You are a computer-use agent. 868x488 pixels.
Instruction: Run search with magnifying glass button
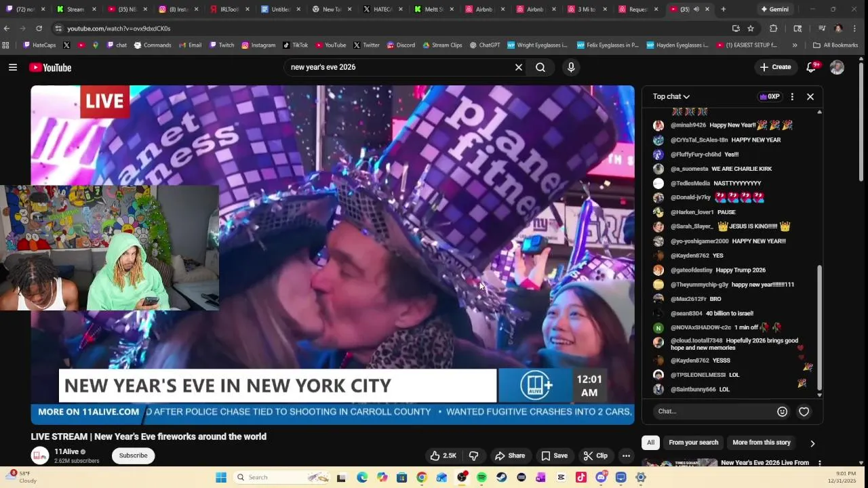540,67
